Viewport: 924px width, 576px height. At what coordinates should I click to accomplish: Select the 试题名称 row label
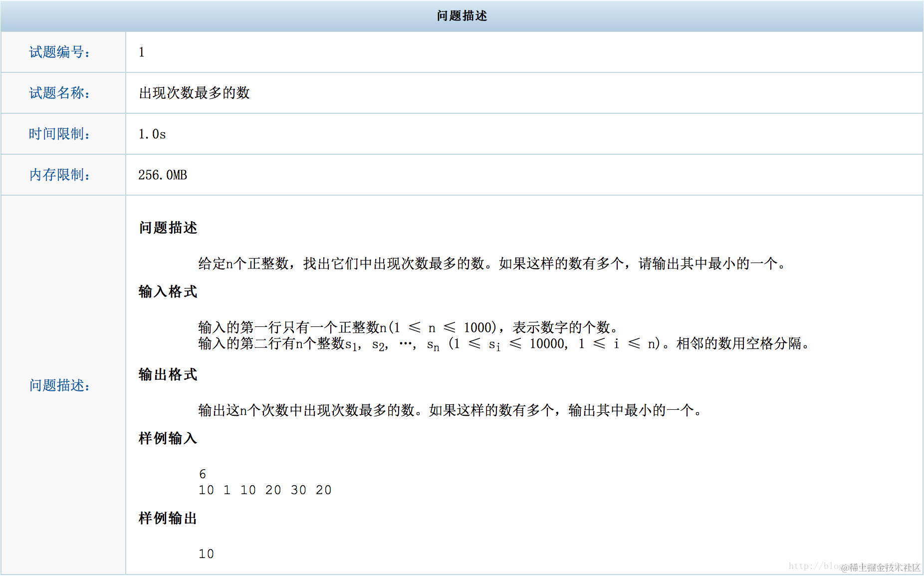[59, 93]
